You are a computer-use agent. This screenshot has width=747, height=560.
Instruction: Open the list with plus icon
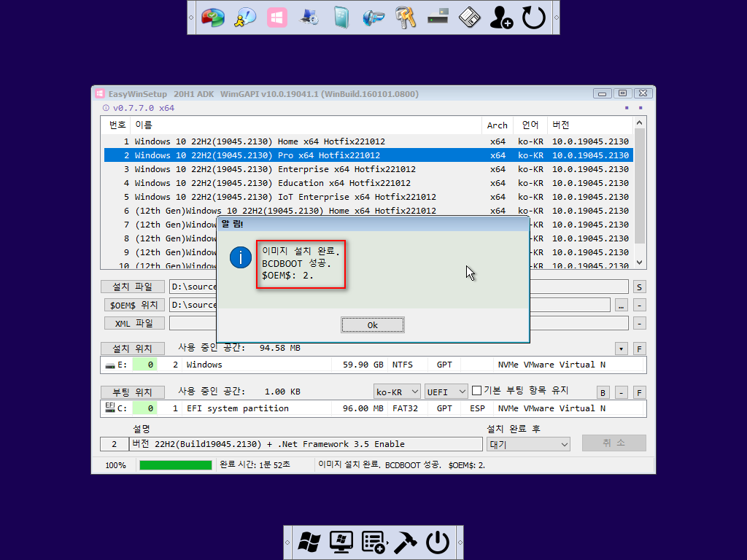click(373, 542)
